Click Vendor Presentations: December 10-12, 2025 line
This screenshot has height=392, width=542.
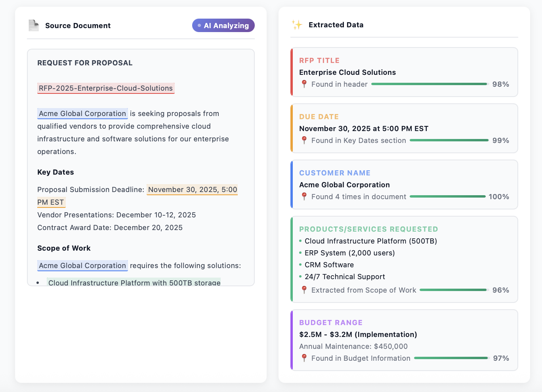pos(116,215)
